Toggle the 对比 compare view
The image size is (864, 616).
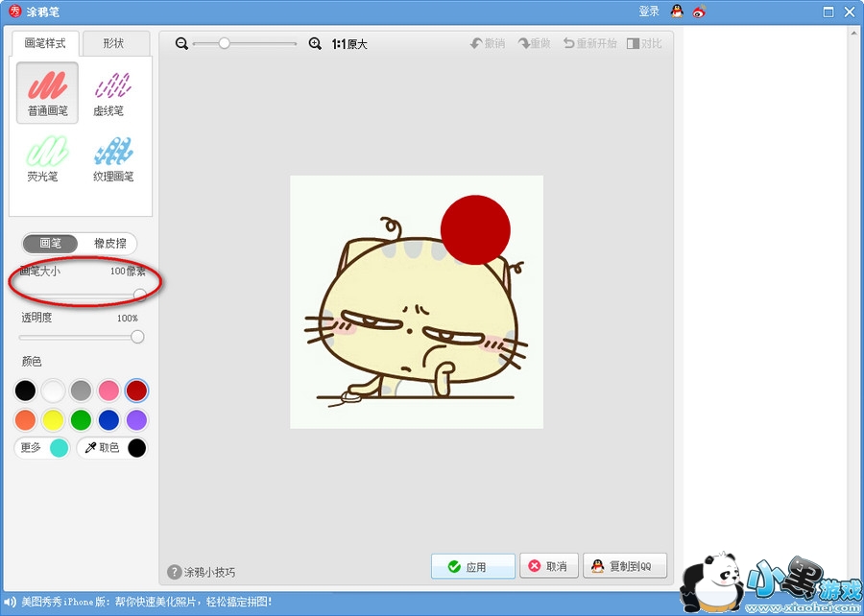coord(644,44)
